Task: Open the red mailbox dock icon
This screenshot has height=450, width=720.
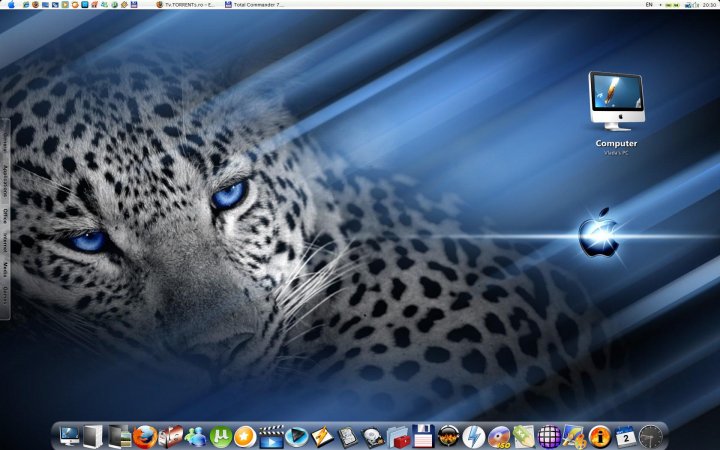Action: point(170,436)
